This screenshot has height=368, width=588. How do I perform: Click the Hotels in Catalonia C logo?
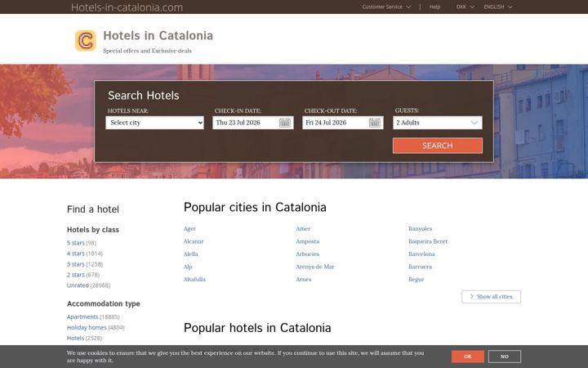86,41
